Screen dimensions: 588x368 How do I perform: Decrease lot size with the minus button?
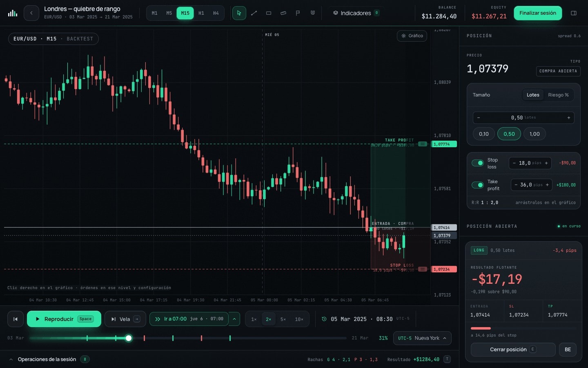(479, 118)
